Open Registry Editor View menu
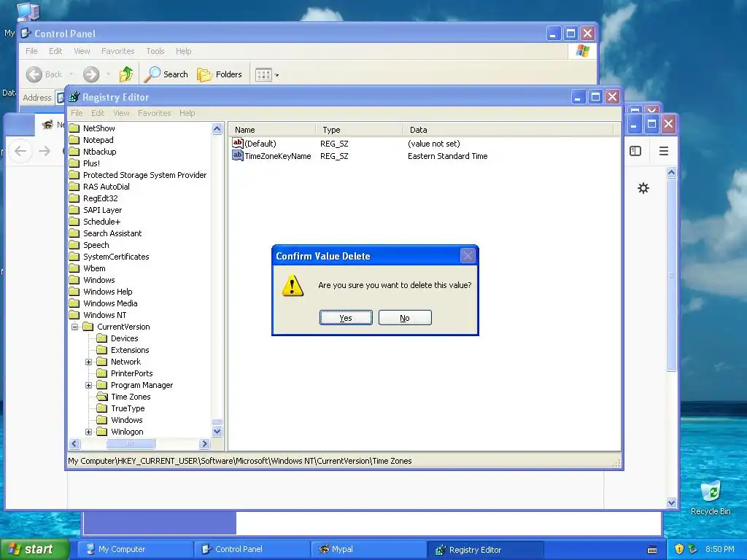 coord(121,113)
